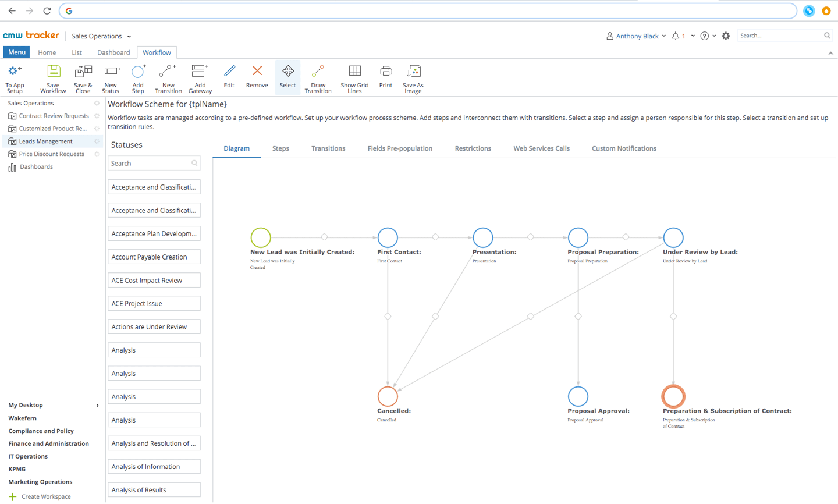Switch to the Transitions tab
Image resolution: width=838 pixels, height=504 pixels.
328,148
